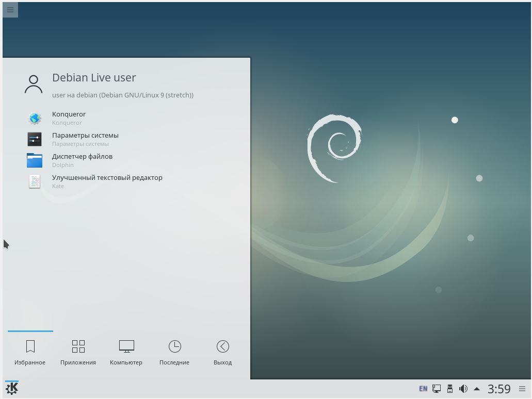The image size is (532, 399).
Task: Click the 3:59 digital clock
Action: coord(499,389)
